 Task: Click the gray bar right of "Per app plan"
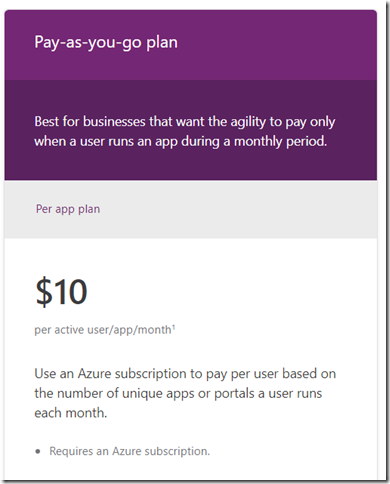238,209
